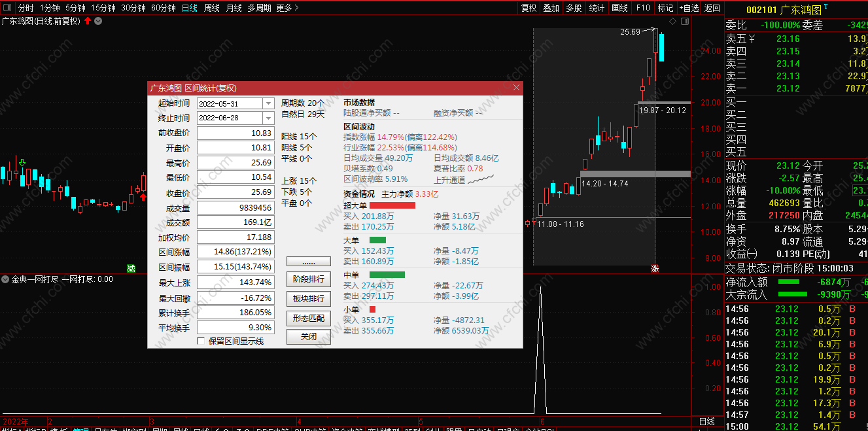Click the 累计换手 field showing 186.05%

(x=235, y=313)
